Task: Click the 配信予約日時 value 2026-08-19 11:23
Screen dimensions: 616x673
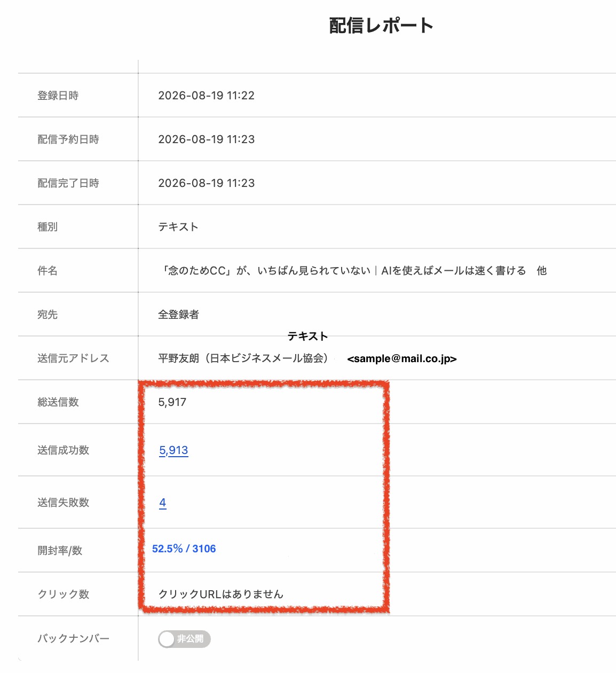Action: tap(206, 139)
